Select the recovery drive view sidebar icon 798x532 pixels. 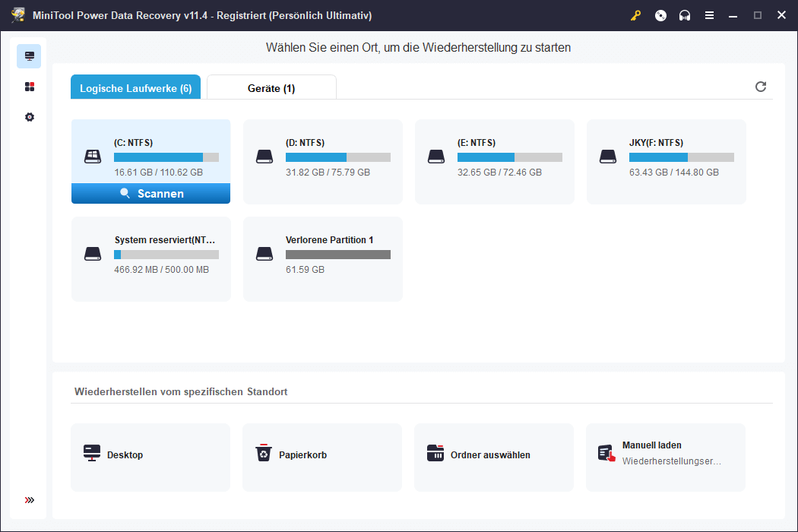(x=30, y=56)
